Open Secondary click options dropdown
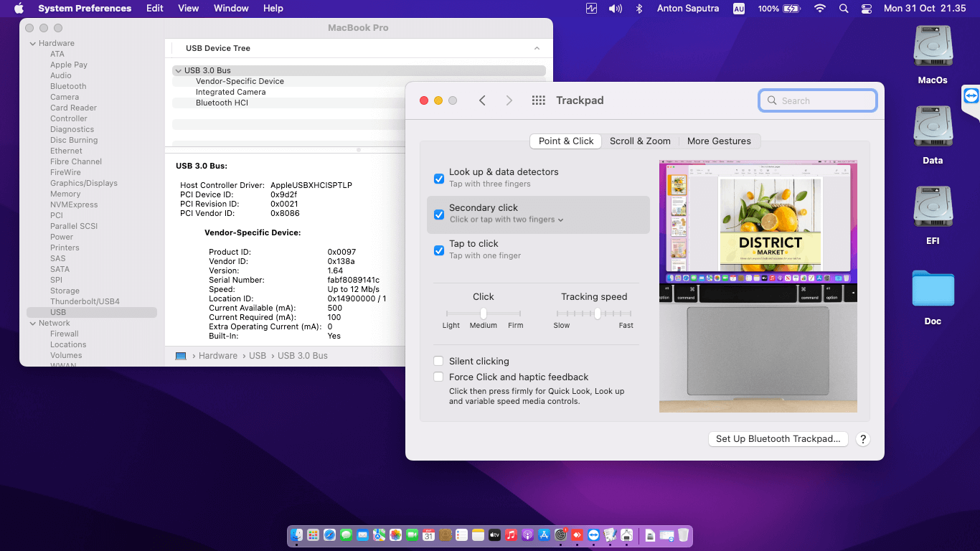 point(507,220)
